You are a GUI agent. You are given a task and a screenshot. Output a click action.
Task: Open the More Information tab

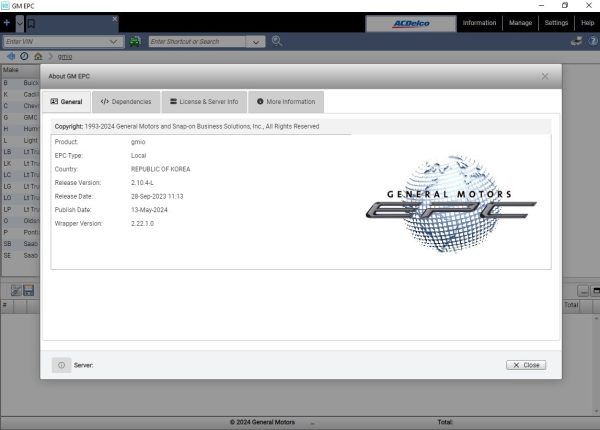[x=286, y=102]
